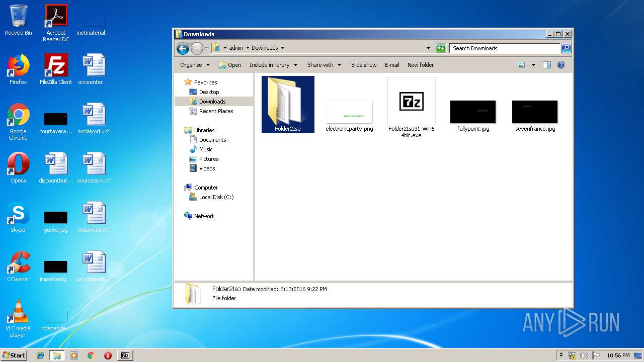
Task: Select Folder2Iso31-Win64bit.exe file
Action: 411,108
